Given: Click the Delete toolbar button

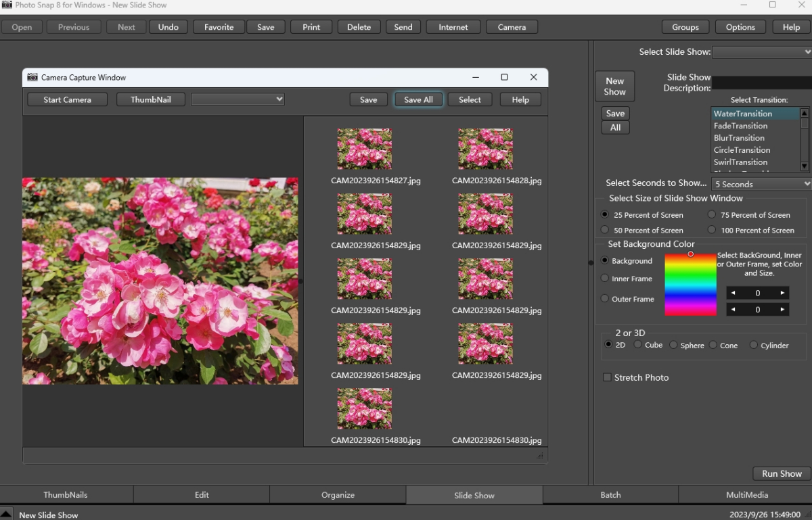Looking at the screenshot, I should tap(359, 27).
